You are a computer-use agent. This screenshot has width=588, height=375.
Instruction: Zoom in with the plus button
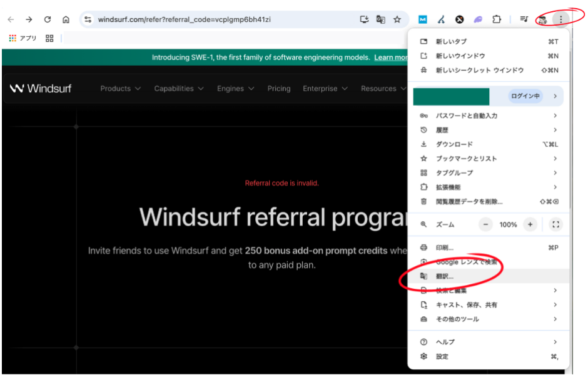pos(530,224)
